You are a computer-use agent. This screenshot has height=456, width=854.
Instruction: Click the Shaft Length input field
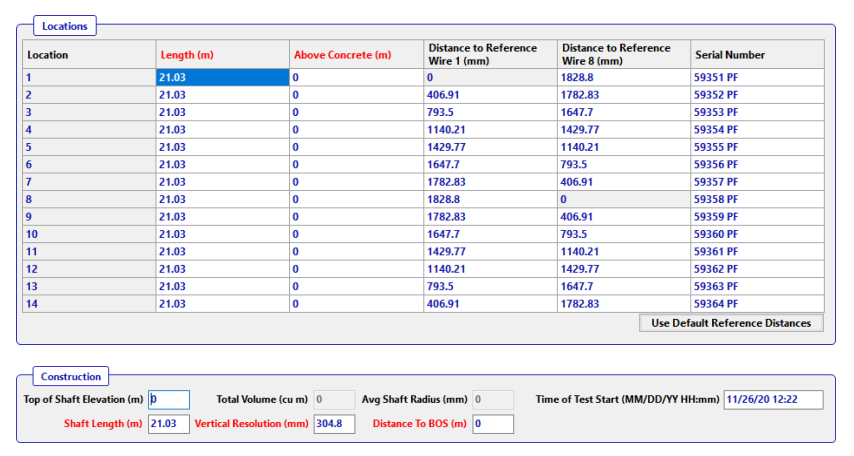(168, 425)
